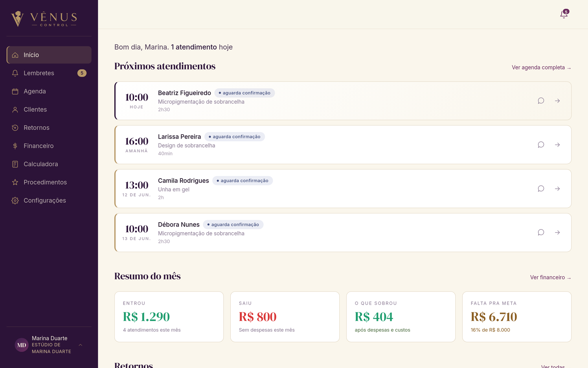Open the Saiu R$ 800 summary card
Screen dimensions: 588x368
coord(285,317)
